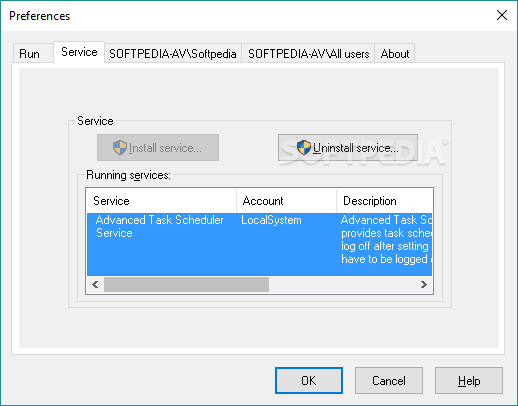Sort by the Account column header
This screenshot has width=518, height=406.
click(286, 201)
